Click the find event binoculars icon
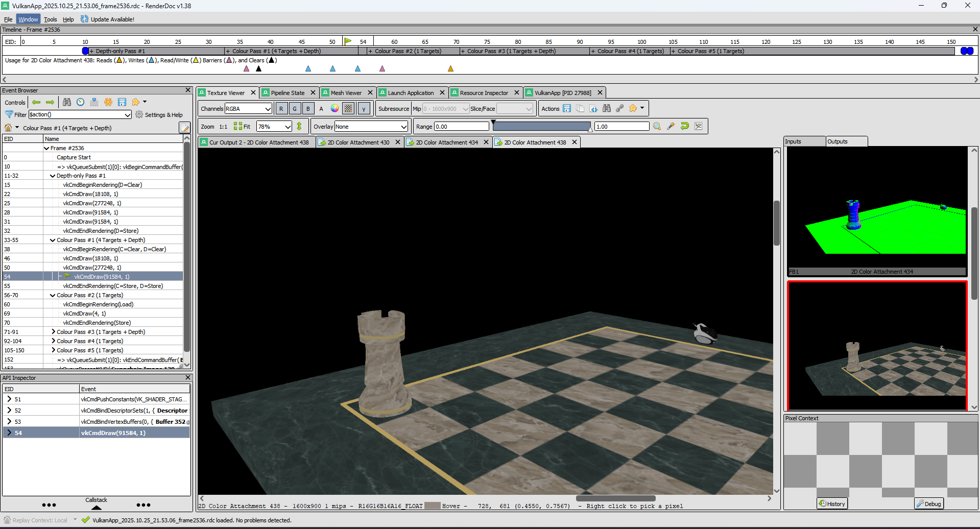 pyautogui.click(x=67, y=102)
